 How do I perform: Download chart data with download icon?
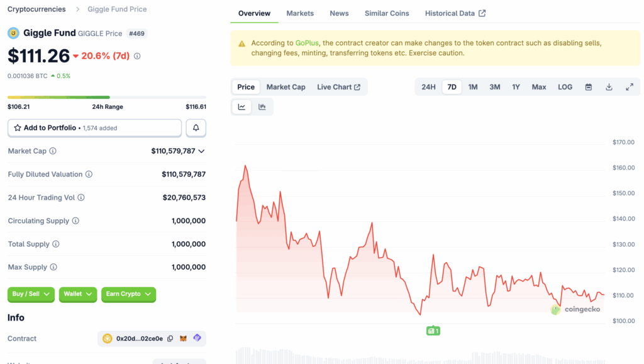tap(609, 87)
